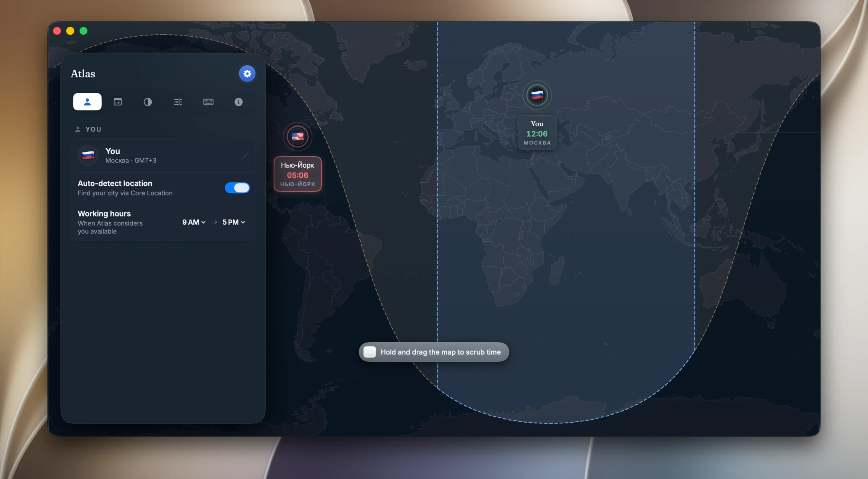
Task: Open the calendar settings tab
Action: pos(117,102)
